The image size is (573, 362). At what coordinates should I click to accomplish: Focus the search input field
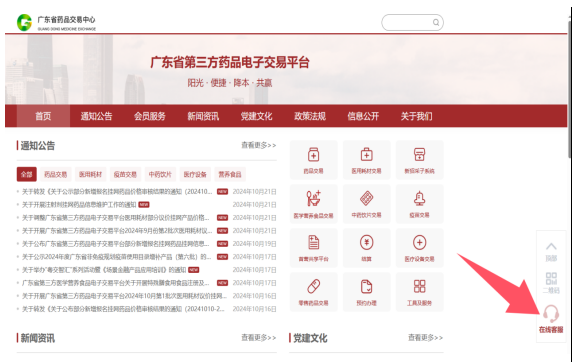click(407, 23)
